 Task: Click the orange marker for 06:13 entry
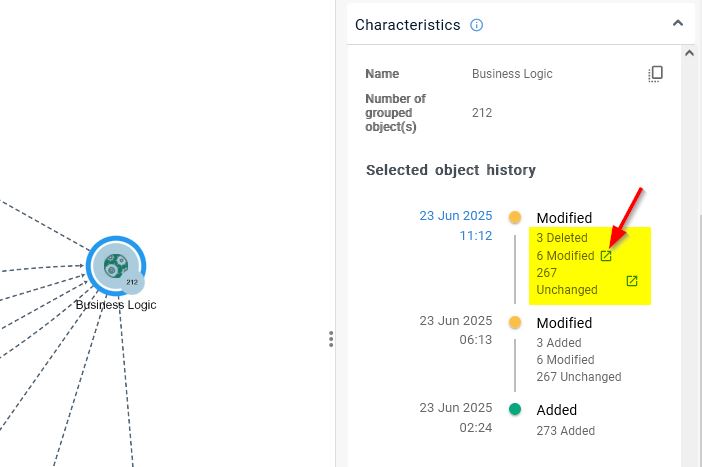[x=515, y=323]
